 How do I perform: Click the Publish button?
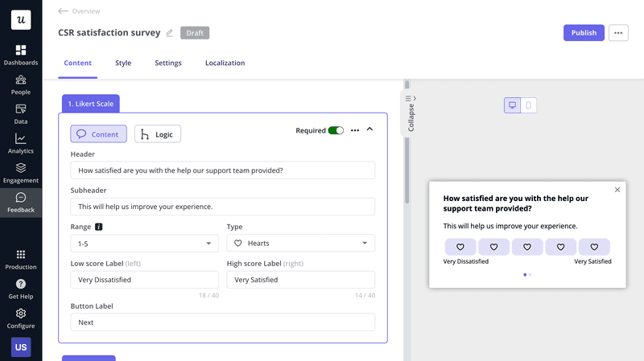[x=584, y=33]
